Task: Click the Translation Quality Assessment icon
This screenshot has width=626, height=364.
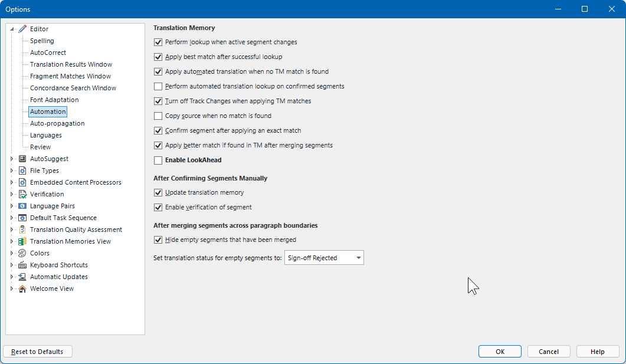Action: point(24,229)
